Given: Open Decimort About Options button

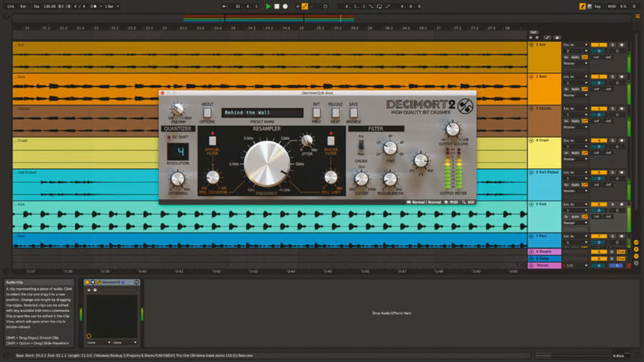Looking at the screenshot, I should 207,112.
